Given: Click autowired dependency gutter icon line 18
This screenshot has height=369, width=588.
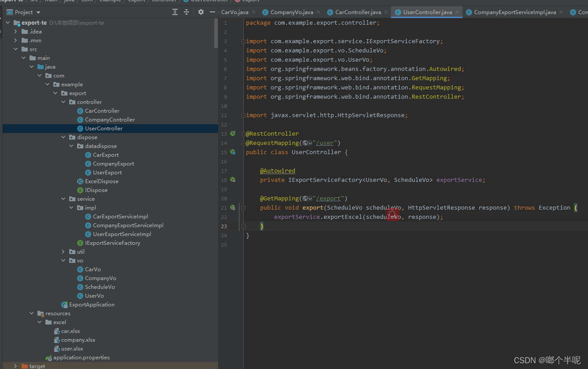Looking at the screenshot, I should [233, 180].
